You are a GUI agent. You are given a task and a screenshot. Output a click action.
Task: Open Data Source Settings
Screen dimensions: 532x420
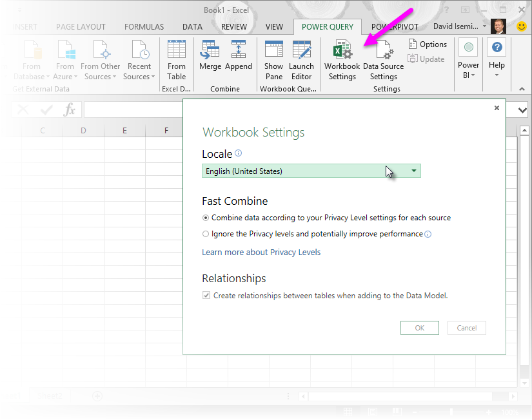point(384,60)
